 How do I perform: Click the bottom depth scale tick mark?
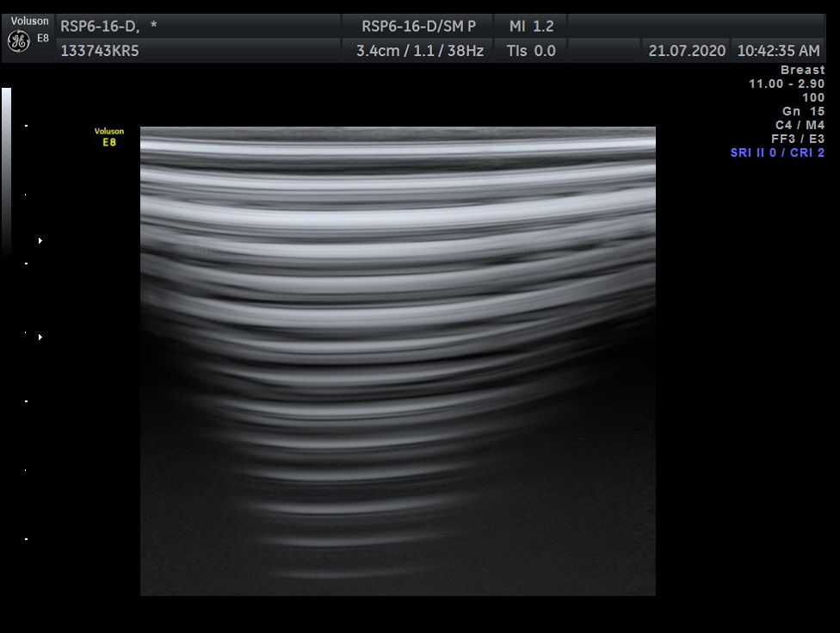click(26, 539)
